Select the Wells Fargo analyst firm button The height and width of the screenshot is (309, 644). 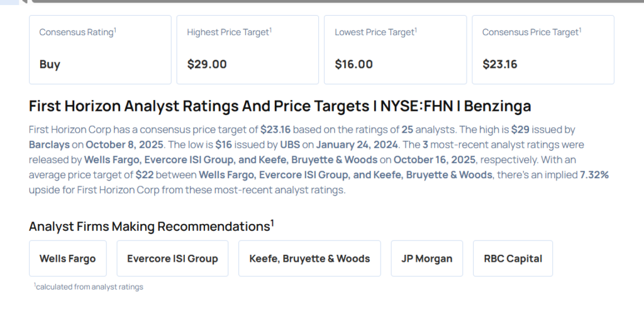pyautogui.click(x=68, y=259)
